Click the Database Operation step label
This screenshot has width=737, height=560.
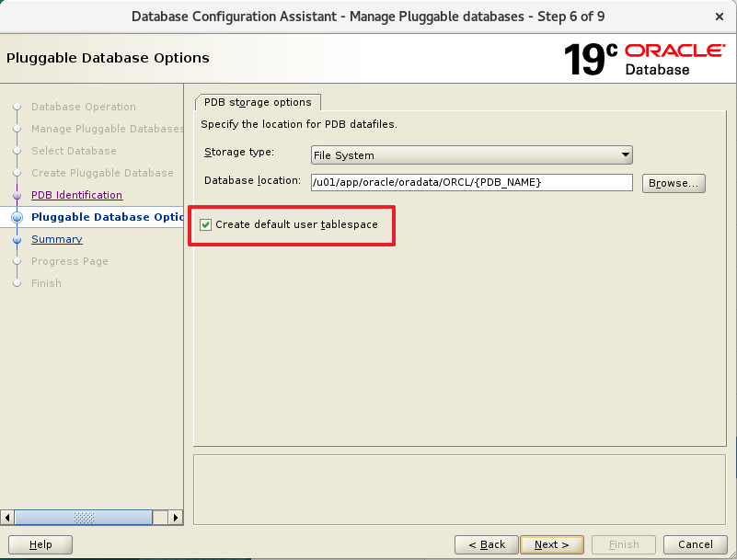[x=84, y=107]
